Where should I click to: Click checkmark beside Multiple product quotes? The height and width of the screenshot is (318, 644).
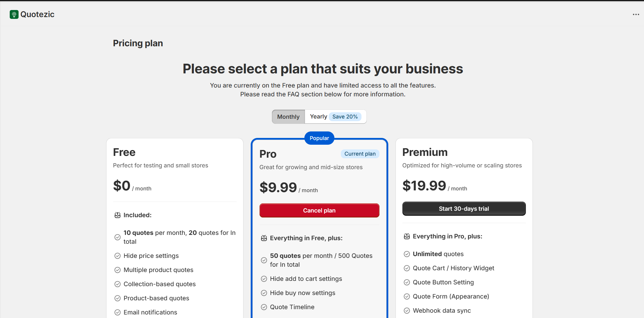(117, 270)
